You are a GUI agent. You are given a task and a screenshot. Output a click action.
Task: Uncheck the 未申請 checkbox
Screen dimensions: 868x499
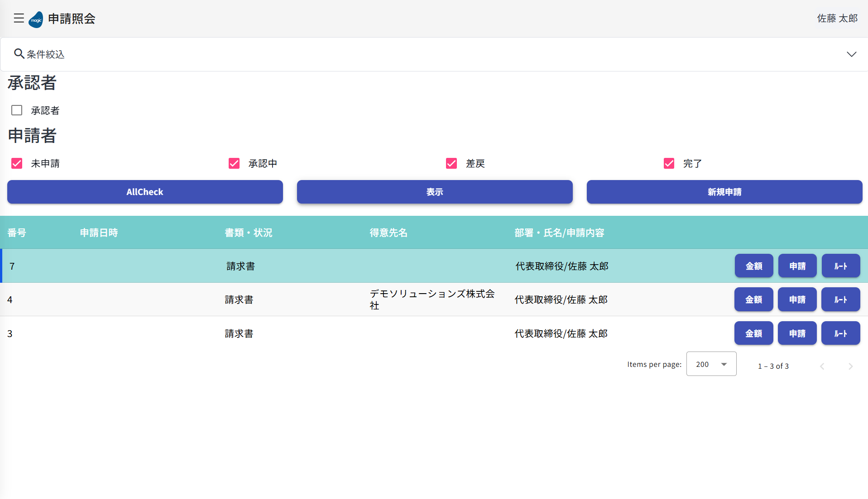click(x=17, y=163)
